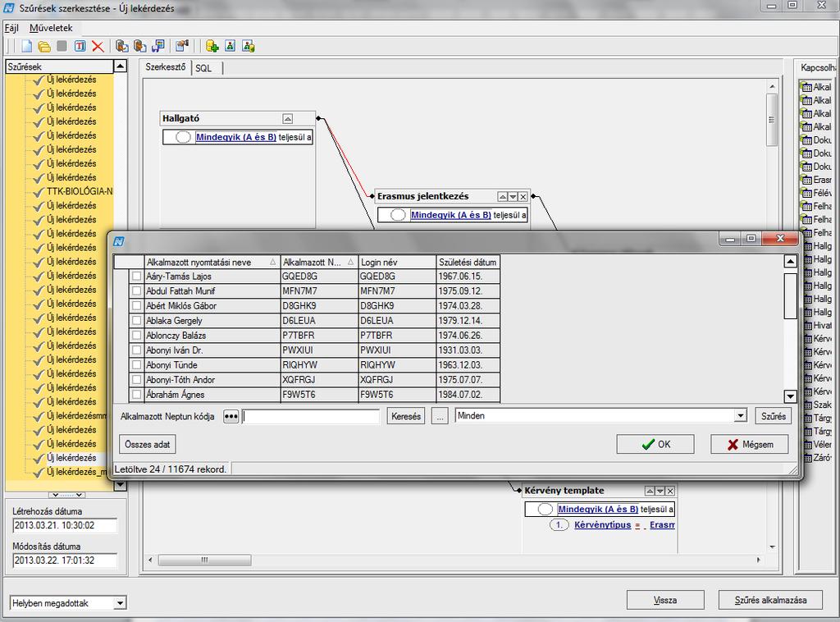This screenshot has width=840, height=622.
Task: Select the Szerkesztő tab
Action: click(x=166, y=67)
